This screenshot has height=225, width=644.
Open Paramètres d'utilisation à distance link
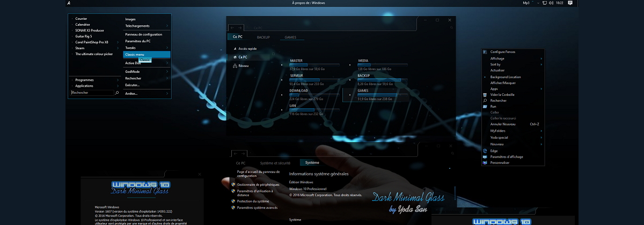point(255,193)
